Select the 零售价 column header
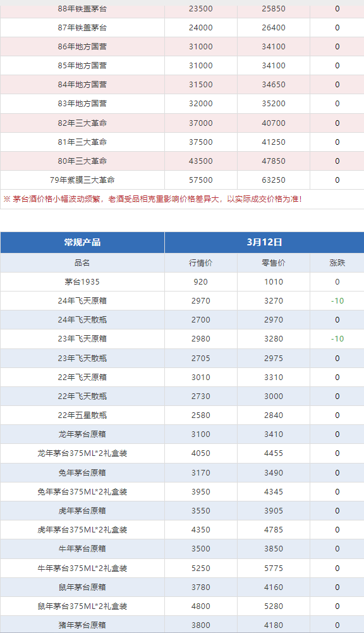 [274, 263]
